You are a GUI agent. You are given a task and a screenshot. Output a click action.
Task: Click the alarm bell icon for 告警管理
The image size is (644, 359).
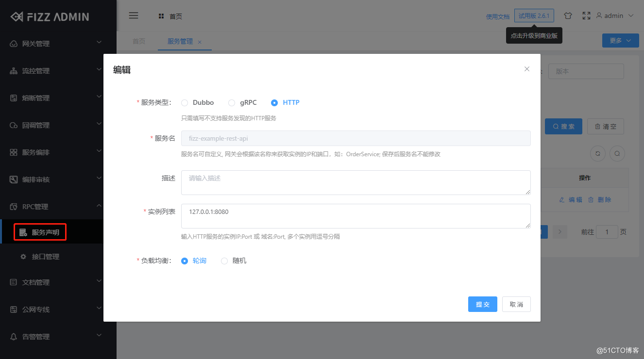coord(13,336)
